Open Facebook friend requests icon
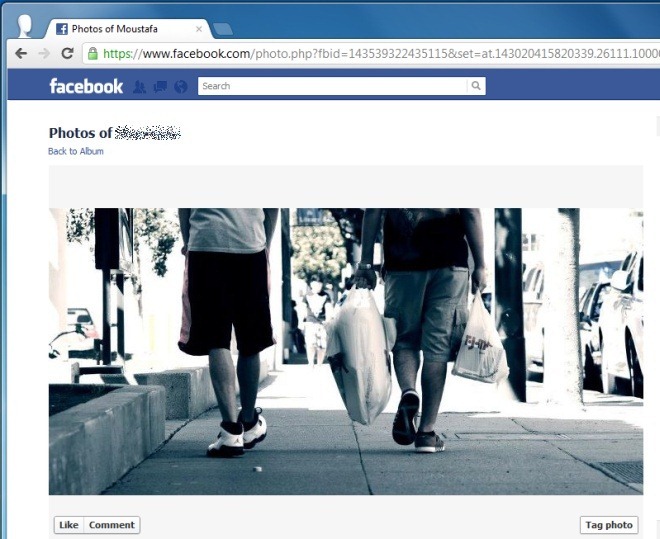Image resolution: width=660 pixels, height=539 pixels. tap(139, 87)
